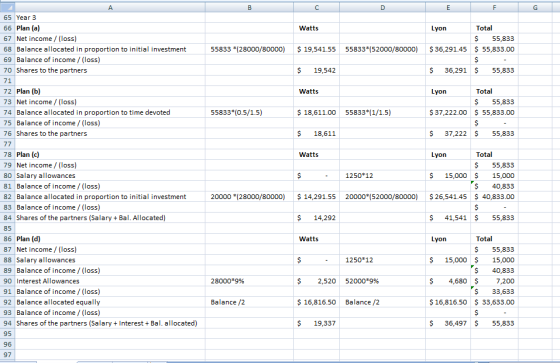560x363 pixels.
Task: Select column D header
Action: point(382,7)
